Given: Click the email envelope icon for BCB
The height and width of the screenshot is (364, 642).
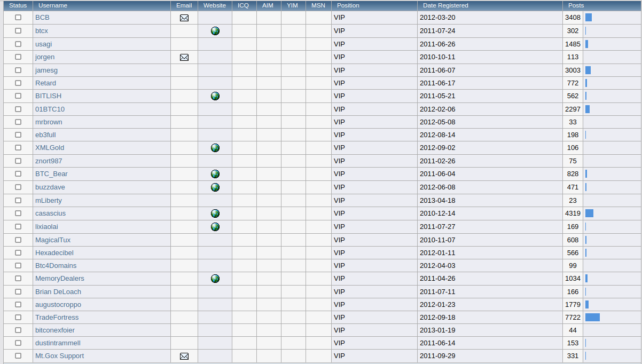Looking at the screenshot, I should [184, 18].
